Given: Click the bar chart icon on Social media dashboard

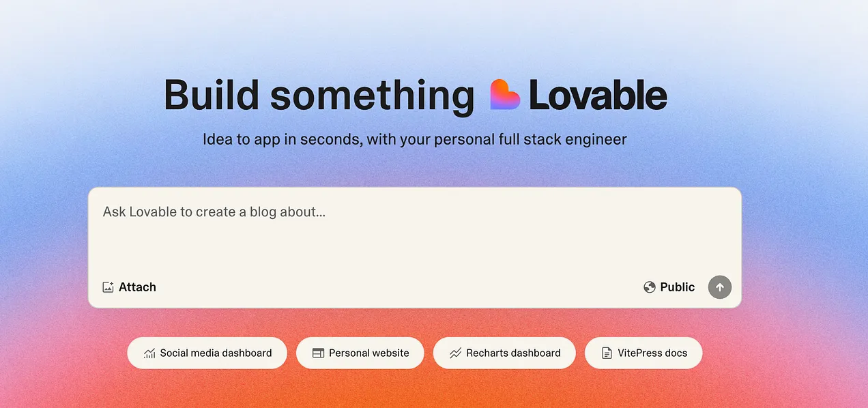Looking at the screenshot, I should pyautogui.click(x=149, y=353).
